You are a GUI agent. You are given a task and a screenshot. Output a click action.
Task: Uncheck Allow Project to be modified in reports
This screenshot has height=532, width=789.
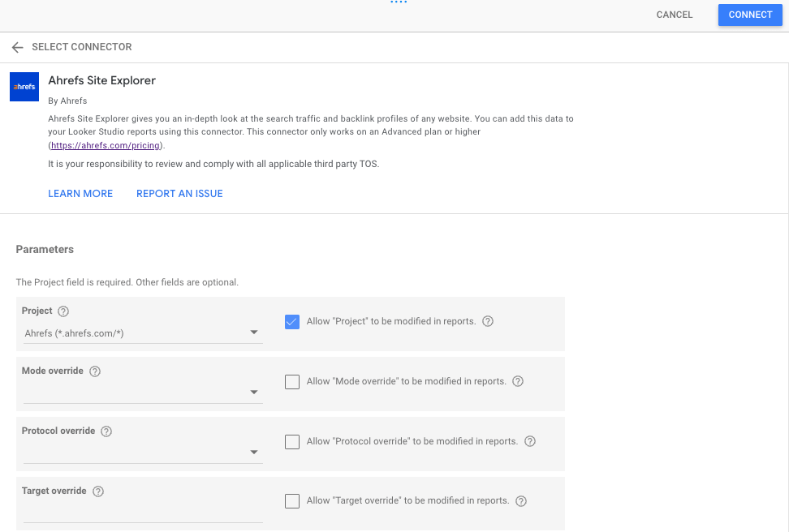coord(291,321)
